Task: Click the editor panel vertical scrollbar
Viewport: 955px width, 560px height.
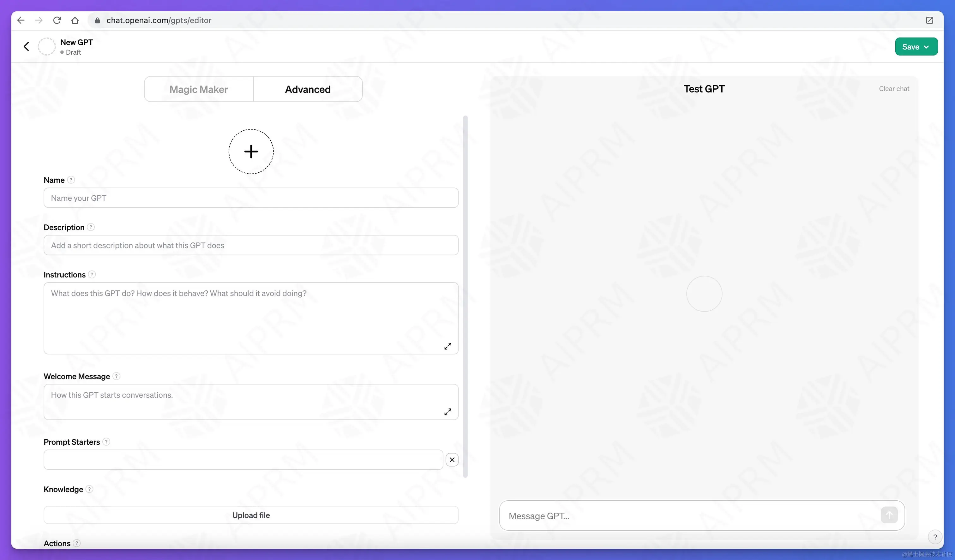Action: tap(465, 296)
